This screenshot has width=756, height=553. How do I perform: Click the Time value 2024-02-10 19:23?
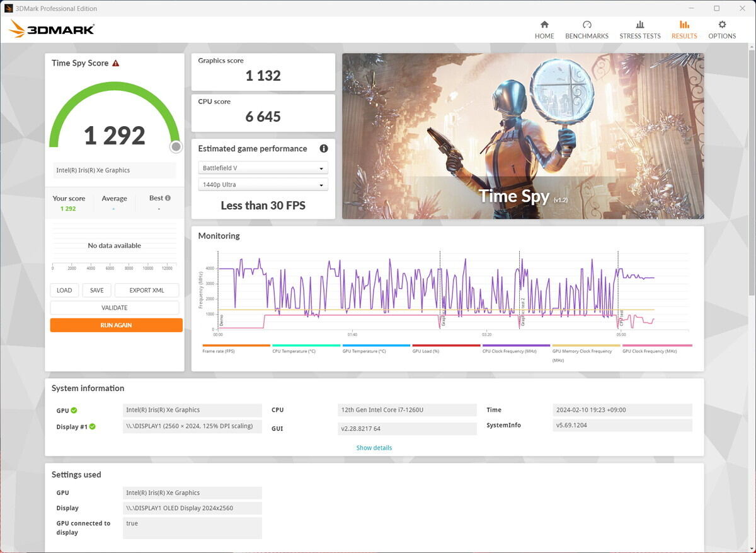click(x=622, y=410)
